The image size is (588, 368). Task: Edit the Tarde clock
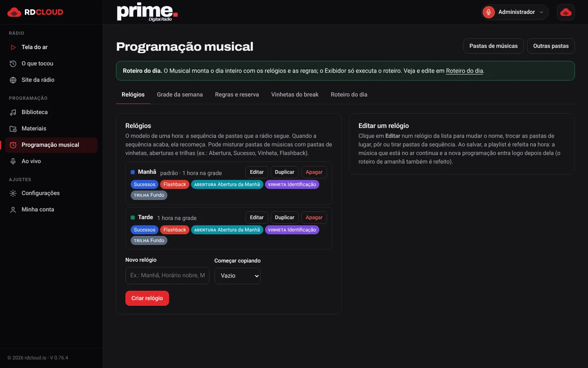pyautogui.click(x=257, y=218)
